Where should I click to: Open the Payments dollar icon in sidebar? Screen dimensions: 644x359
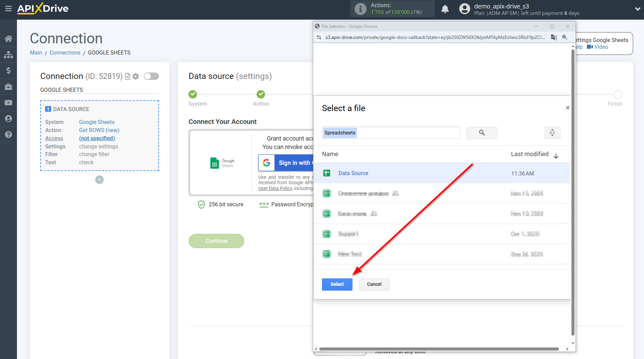coord(8,70)
